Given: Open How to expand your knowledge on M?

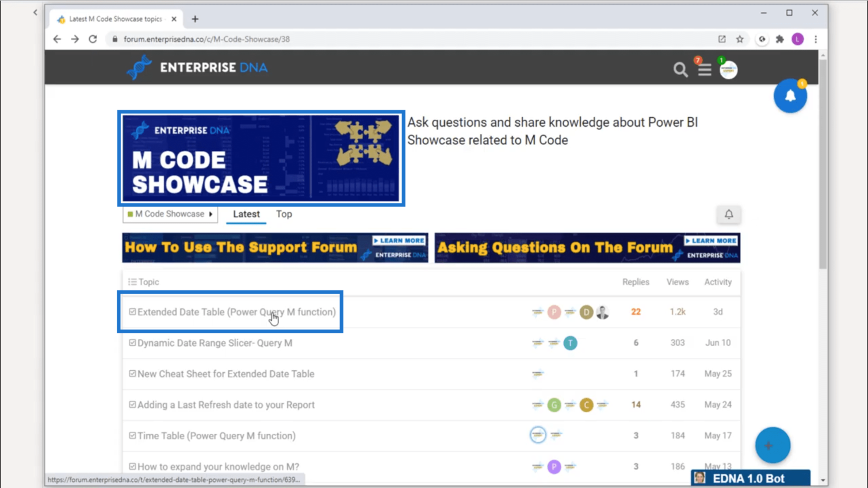Looking at the screenshot, I should coord(218,467).
